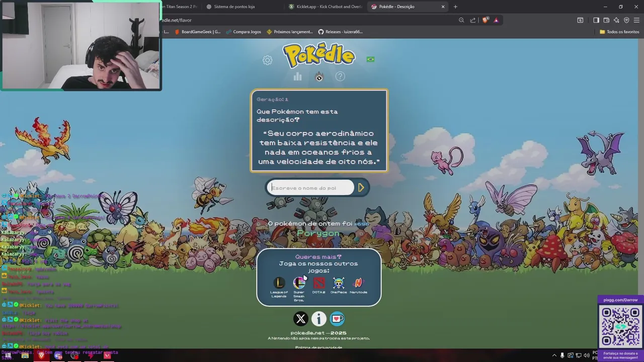The image size is (644, 362).
Task: Close the Pokédle - Descrição tab
Action: (x=443, y=7)
